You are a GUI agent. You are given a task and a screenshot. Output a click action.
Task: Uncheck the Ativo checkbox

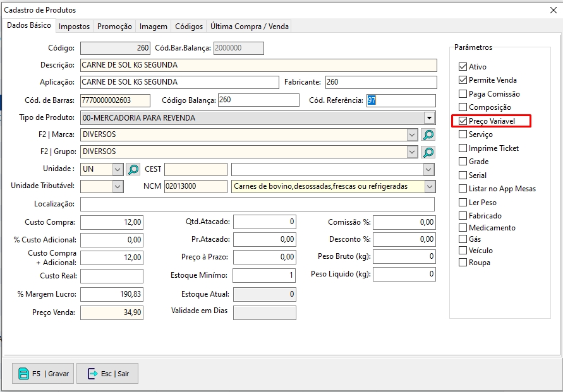463,67
